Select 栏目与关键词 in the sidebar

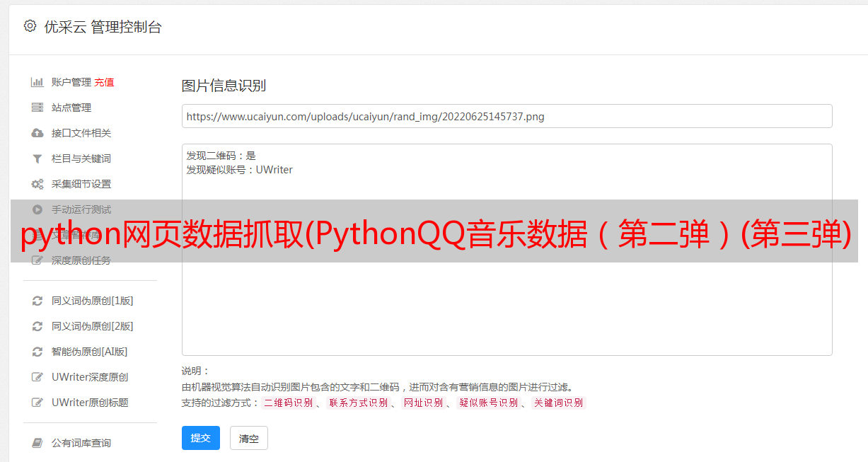83,158
